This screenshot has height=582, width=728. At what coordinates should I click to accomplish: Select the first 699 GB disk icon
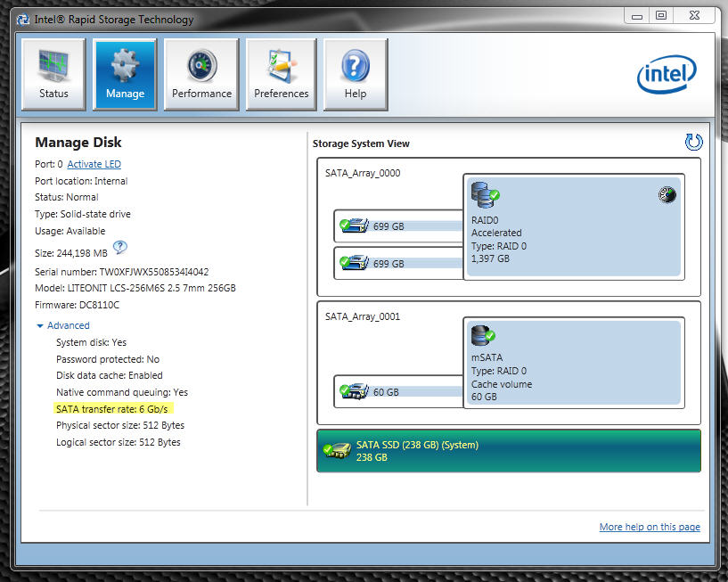click(x=355, y=226)
